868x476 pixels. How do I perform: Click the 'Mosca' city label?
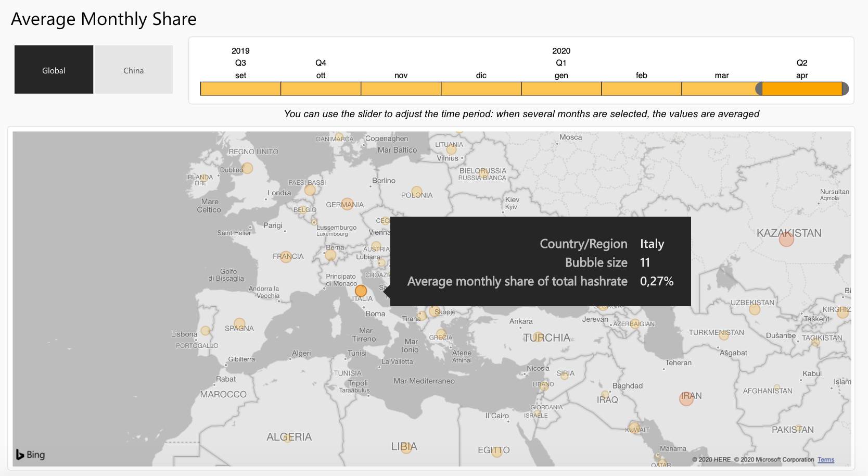click(x=571, y=137)
